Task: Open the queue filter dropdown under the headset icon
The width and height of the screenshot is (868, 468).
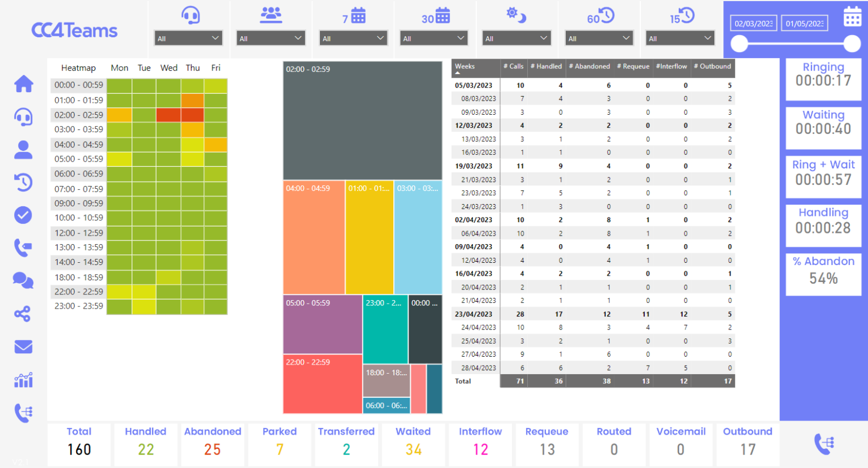Action: [188, 37]
